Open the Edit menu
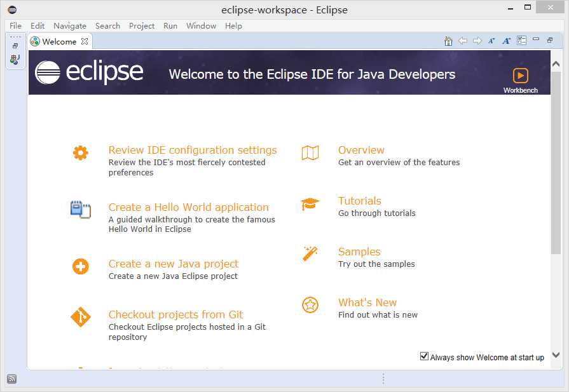This screenshot has width=569, height=392. (38, 26)
